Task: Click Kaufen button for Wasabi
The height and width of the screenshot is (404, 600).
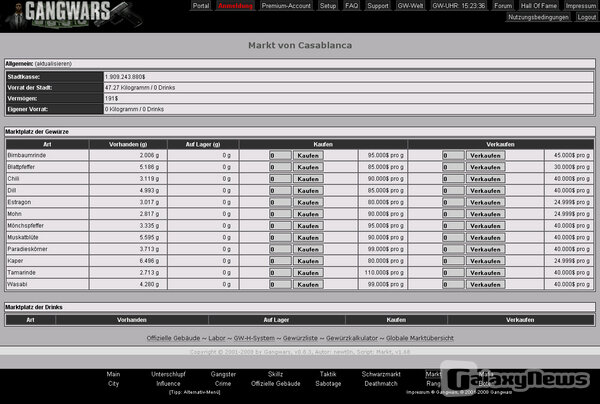Action: point(308,285)
